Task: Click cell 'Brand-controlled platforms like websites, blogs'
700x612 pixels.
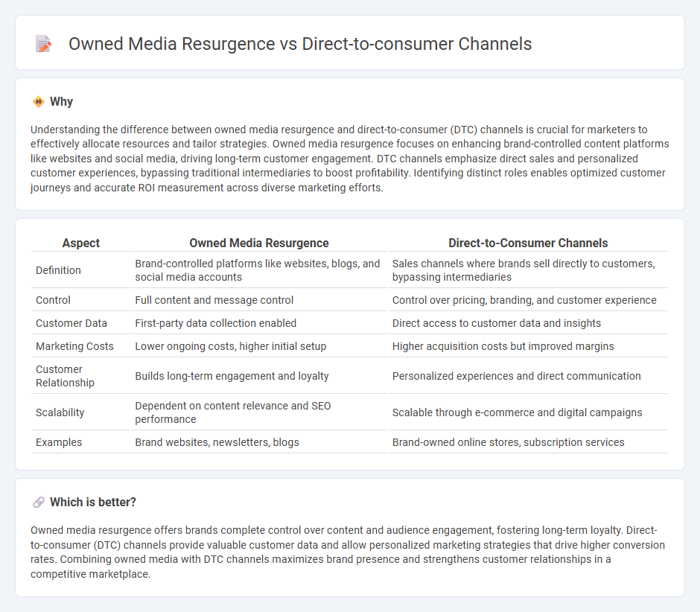Action: point(259,270)
